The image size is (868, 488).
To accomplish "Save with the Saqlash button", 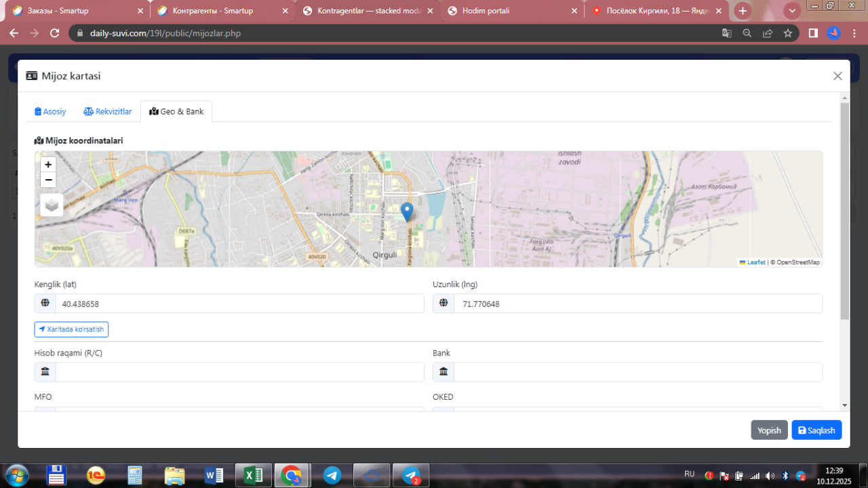I will [x=816, y=430].
